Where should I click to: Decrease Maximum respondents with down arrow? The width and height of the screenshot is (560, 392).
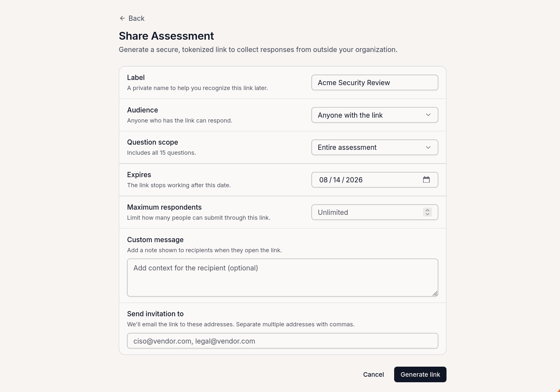pyautogui.click(x=427, y=214)
